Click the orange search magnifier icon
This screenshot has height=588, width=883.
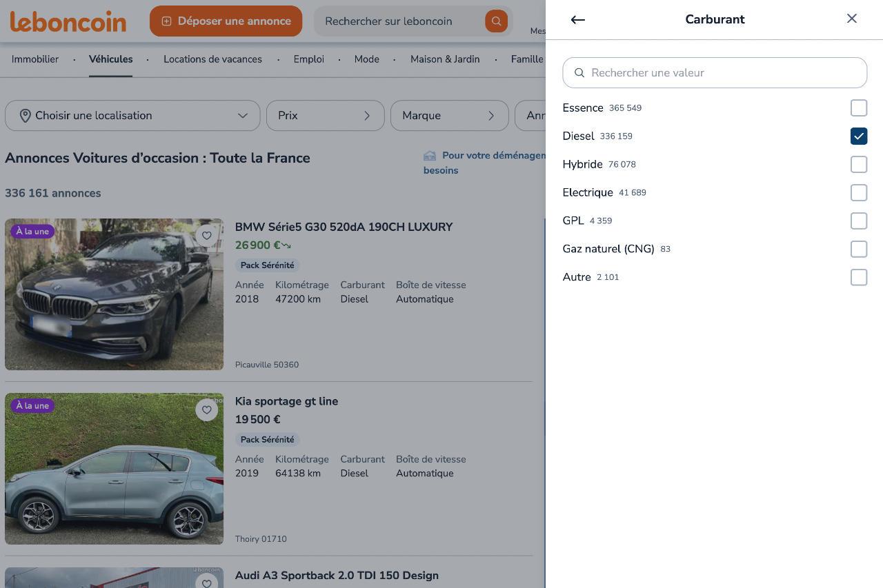[x=496, y=21]
